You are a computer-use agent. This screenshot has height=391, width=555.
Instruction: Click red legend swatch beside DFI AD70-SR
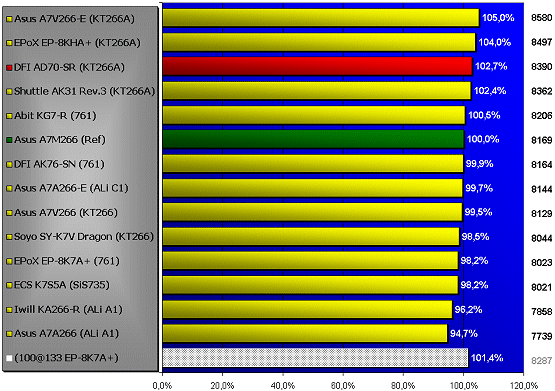(x=9, y=68)
